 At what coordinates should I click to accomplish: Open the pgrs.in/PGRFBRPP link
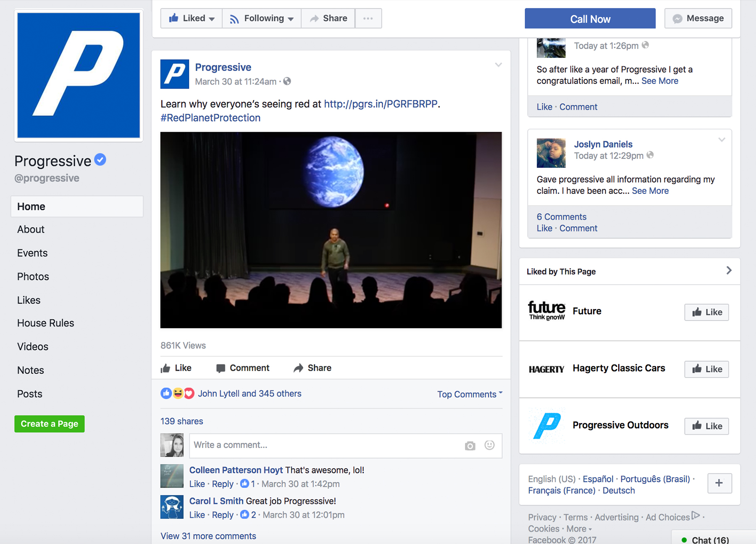pyautogui.click(x=381, y=104)
